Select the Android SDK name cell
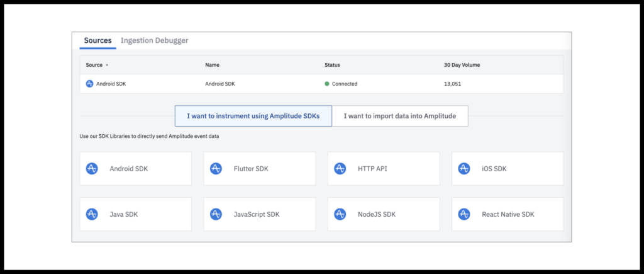 pos(220,84)
